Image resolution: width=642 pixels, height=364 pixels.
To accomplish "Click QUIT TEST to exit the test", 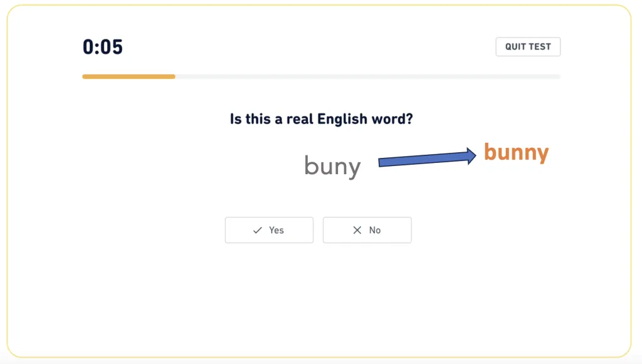I will point(528,46).
